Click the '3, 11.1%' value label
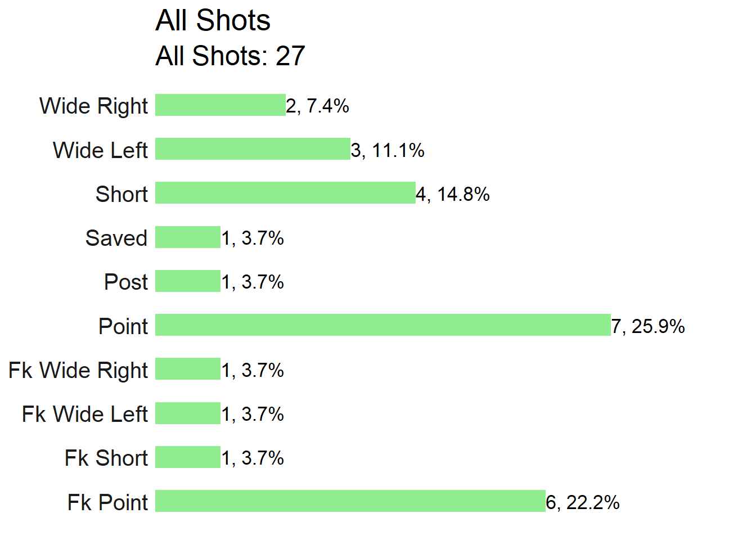 point(388,150)
